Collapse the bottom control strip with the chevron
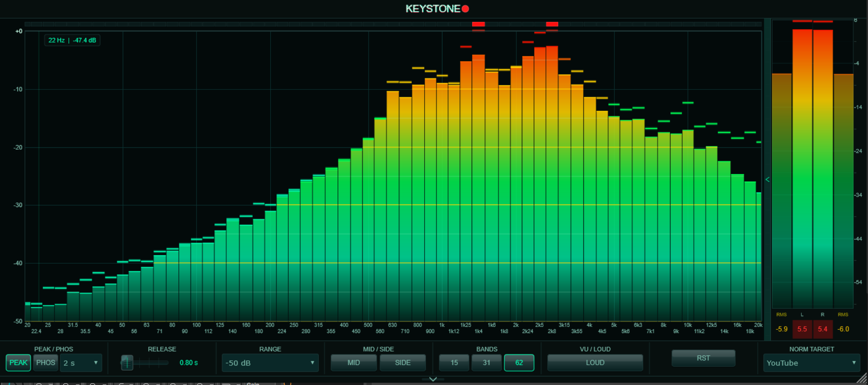This screenshot has height=385, width=868. pos(433,379)
